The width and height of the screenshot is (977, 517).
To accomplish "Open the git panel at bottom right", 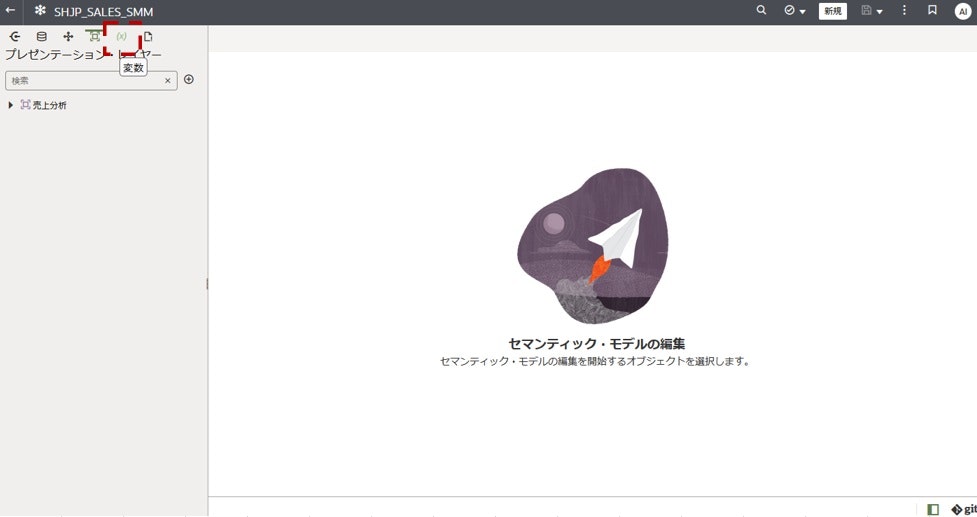I will click(964, 510).
